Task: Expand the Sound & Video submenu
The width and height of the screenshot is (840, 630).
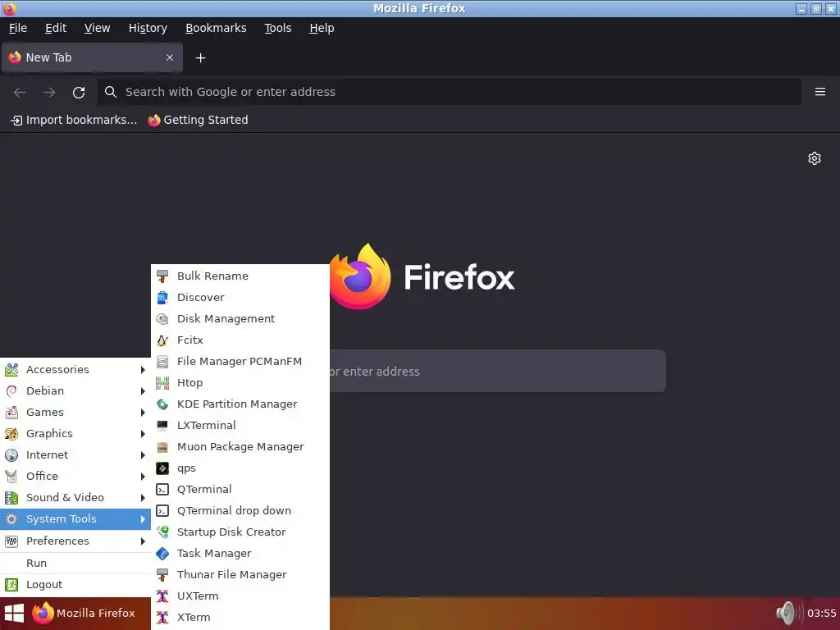Action: tap(75, 498)
